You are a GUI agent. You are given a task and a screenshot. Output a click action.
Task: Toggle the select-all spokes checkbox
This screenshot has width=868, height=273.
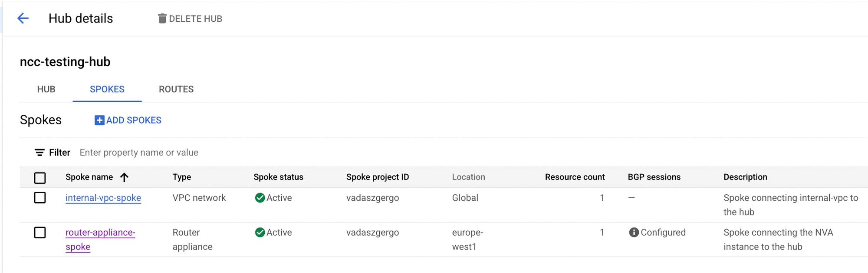click(40, 178)
